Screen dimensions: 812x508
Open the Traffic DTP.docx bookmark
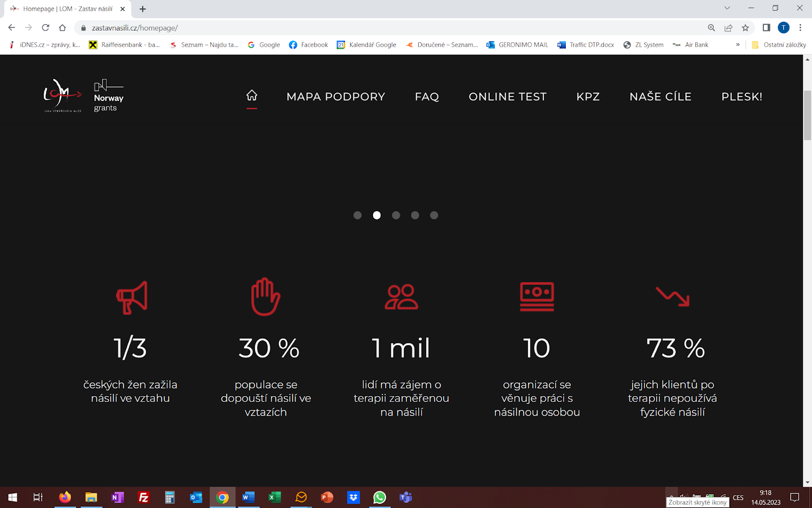(x=586, y=45)
